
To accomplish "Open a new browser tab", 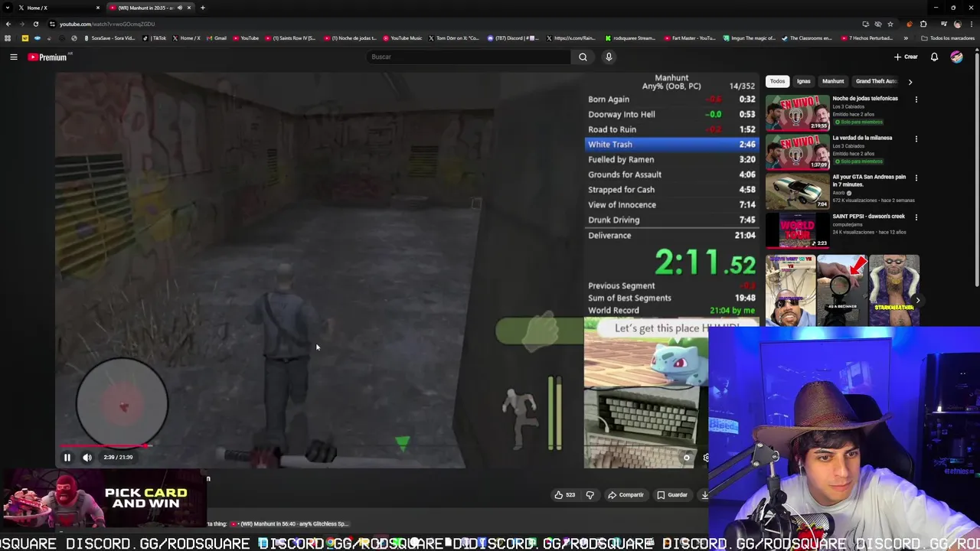I will pos(203,8).
